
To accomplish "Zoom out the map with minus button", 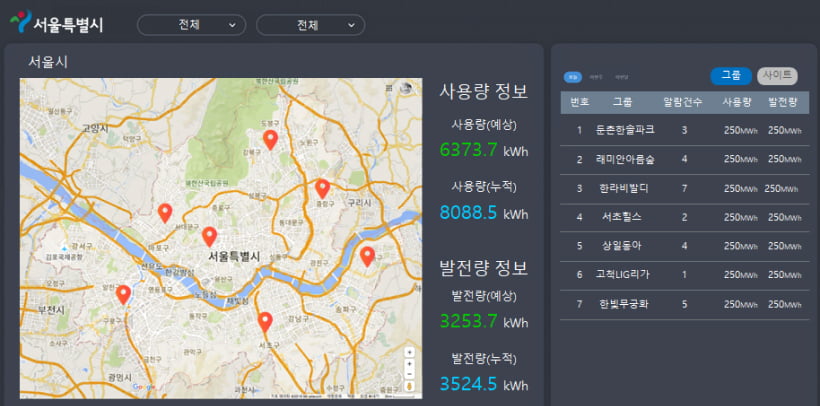I will point(409,374).
